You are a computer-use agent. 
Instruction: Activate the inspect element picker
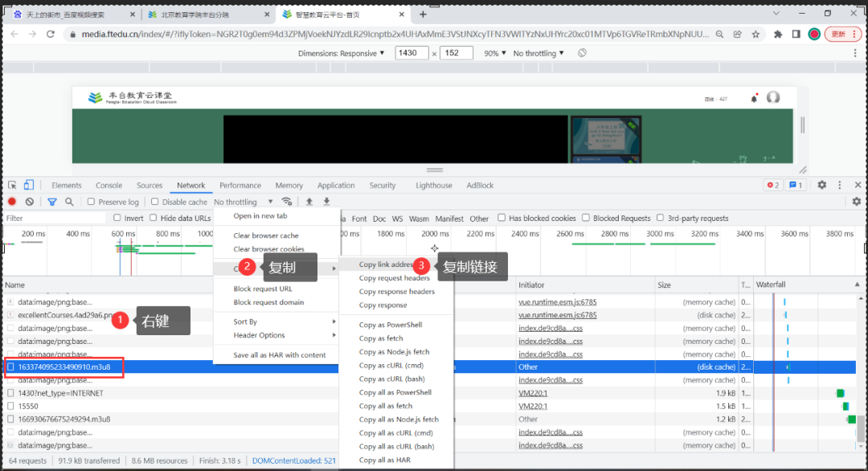coord(12,185)
